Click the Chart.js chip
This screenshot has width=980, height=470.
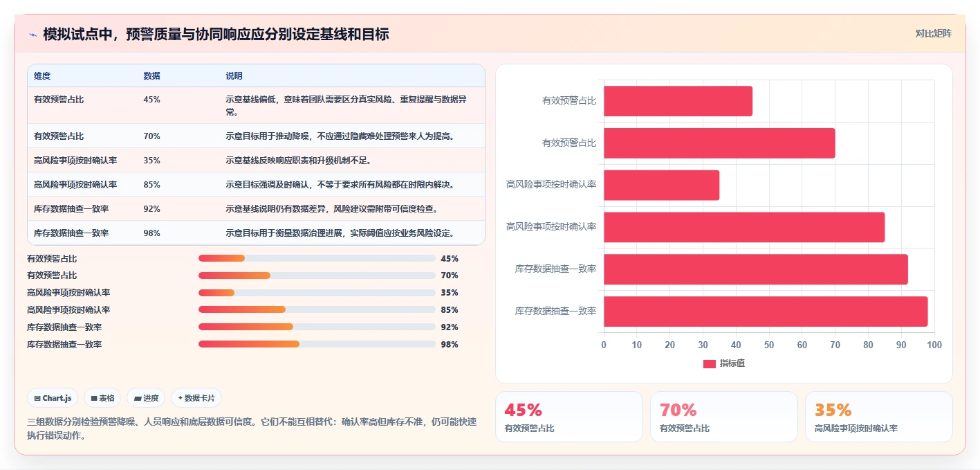pyautogui.click(x=53, y=398)
